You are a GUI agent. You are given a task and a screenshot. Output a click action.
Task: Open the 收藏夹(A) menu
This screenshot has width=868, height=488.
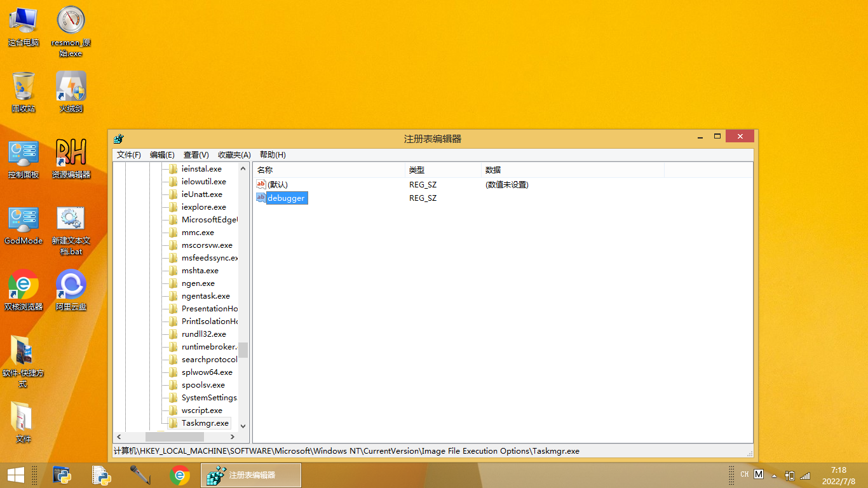(234, 154)
